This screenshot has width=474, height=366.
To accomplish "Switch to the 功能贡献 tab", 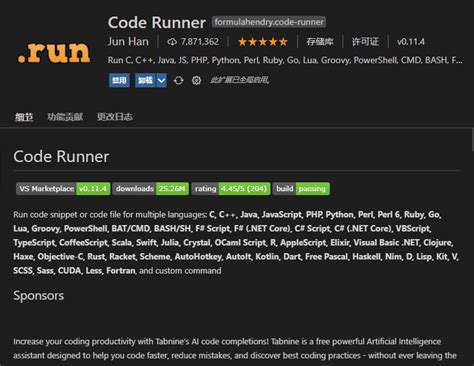I will point(65,117).
